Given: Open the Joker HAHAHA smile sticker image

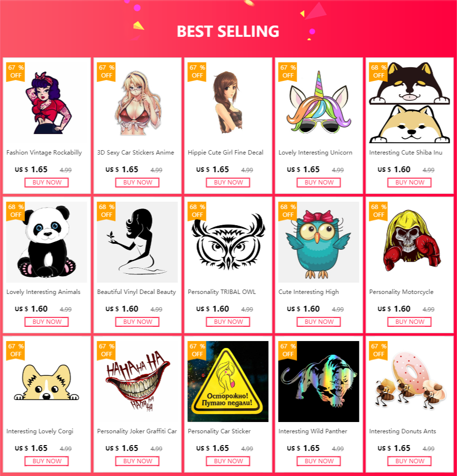Looking at the screenshot, I should 137,381.
